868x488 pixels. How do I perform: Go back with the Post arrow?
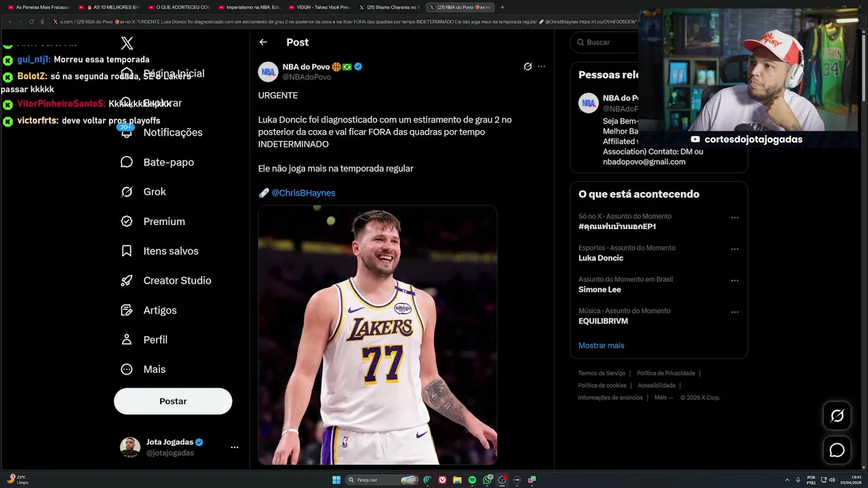click(263, 42)
